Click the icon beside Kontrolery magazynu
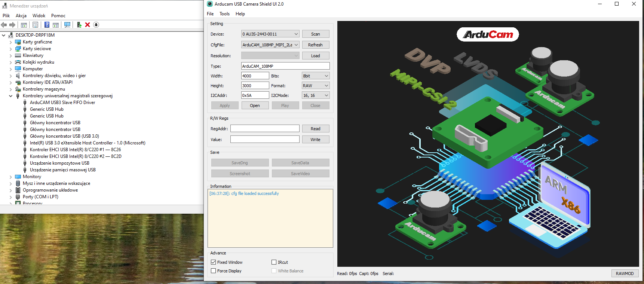Screen dimensions: 644x284 (18, 89)
